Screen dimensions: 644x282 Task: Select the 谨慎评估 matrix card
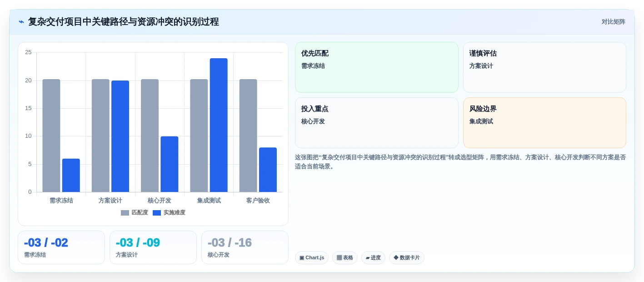coord(544,67)
